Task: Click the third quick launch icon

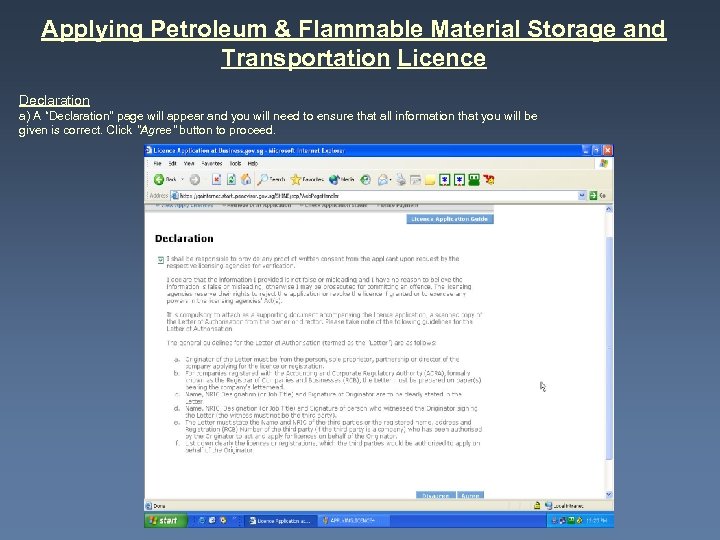Action: [x=223, y=520]
